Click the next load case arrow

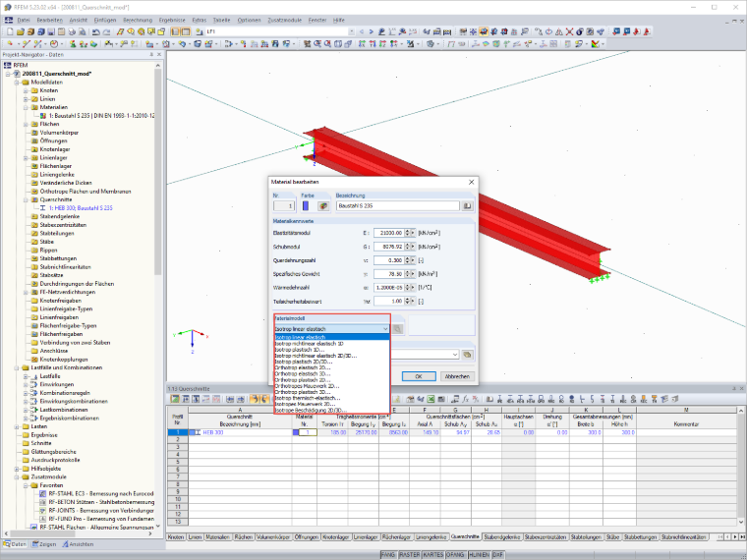tap(372, 31)
